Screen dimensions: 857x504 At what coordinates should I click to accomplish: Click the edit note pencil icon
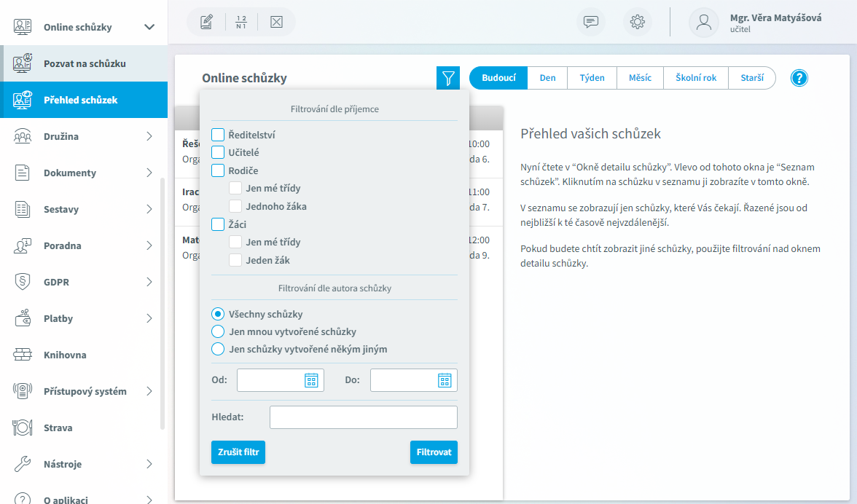pyautogui.click(x=206, y=22)
